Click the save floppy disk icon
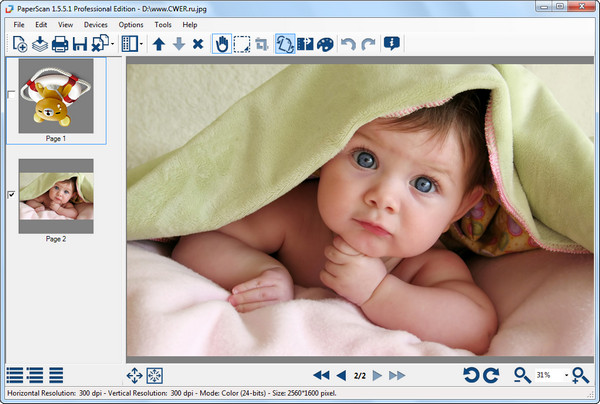 click(80, 44)
